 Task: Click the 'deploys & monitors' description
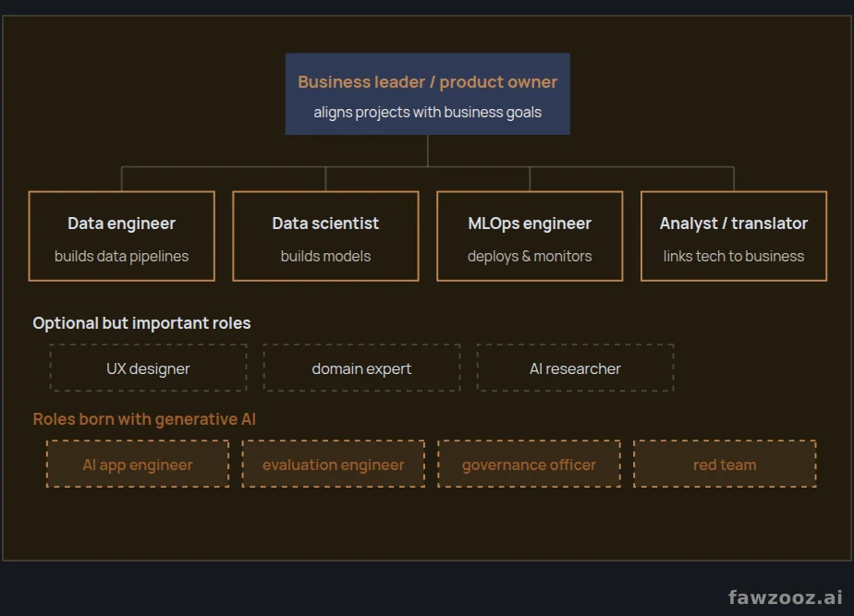[530, 256]
